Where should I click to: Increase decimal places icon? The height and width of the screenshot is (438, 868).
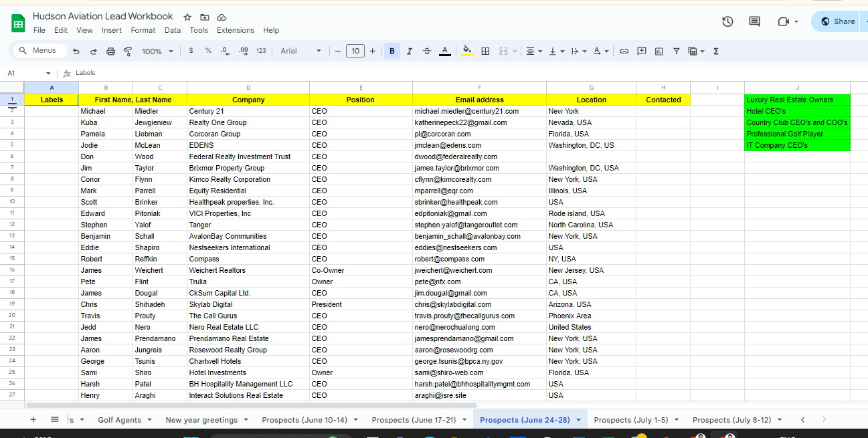point(244,51)
